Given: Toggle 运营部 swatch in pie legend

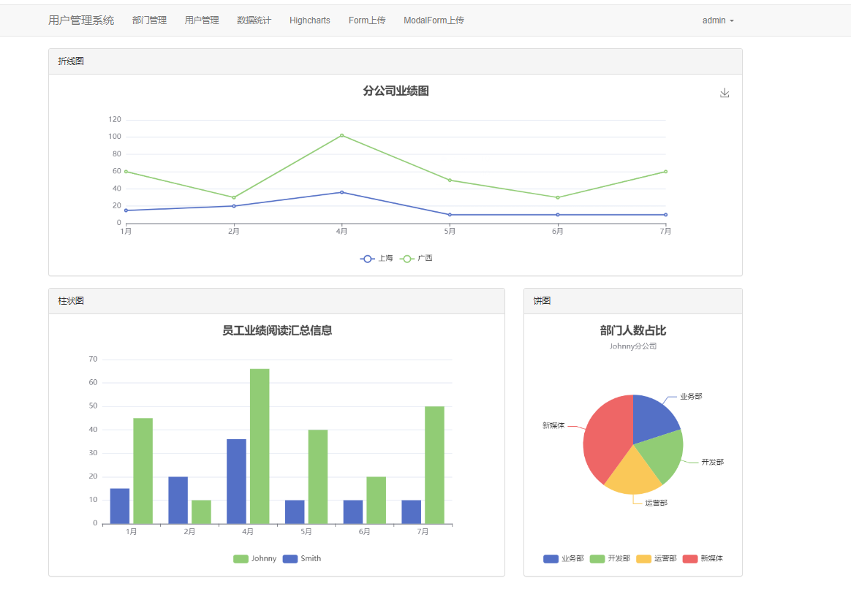Looking at the screenshot, I should pyautogui.click(x=643, y=558).
